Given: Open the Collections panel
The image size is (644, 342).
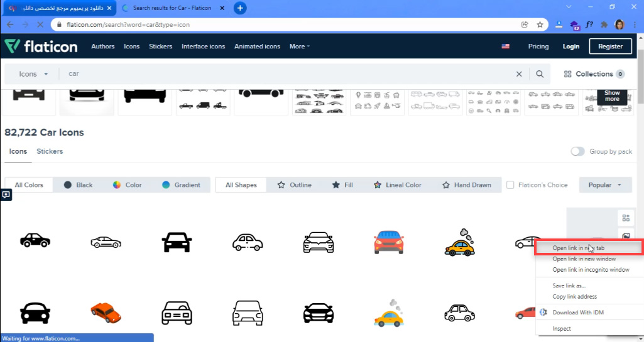Looking at the screenshot, I should point(594,74).
